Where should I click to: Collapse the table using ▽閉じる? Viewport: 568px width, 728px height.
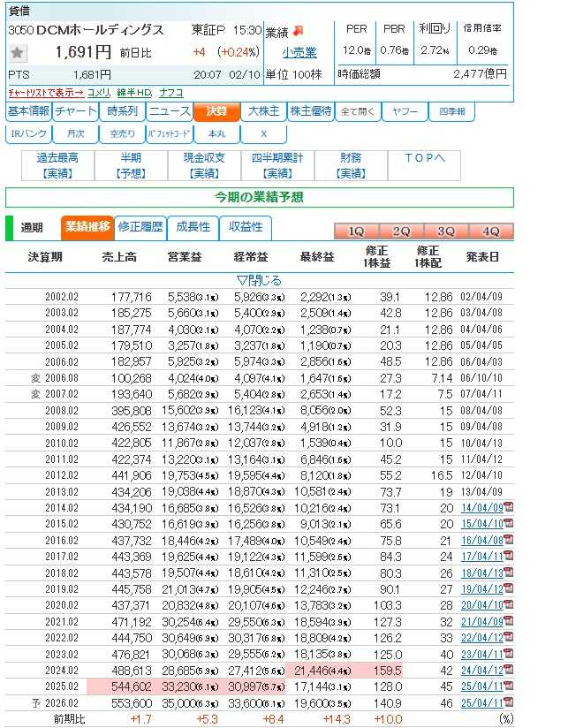click(259, 280)
